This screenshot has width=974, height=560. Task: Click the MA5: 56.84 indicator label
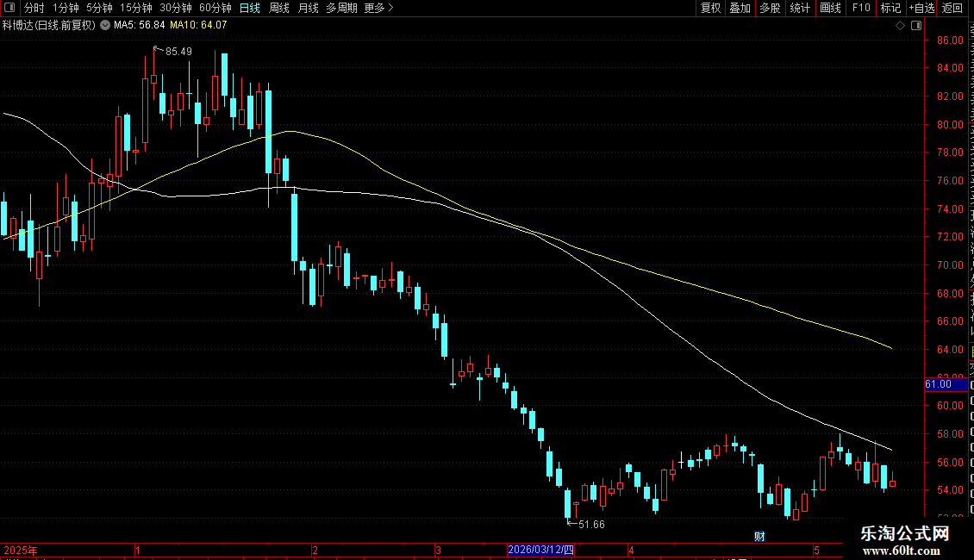(139, 26)
